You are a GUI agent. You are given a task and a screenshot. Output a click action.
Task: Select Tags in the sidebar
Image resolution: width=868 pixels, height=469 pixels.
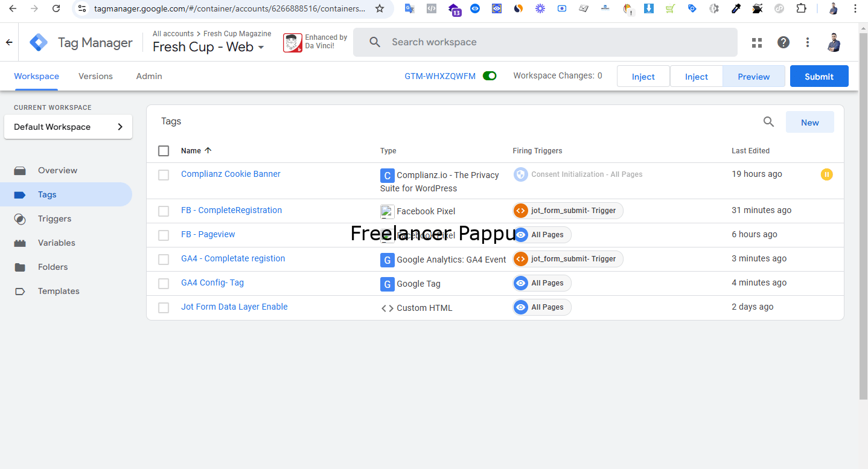66,194
